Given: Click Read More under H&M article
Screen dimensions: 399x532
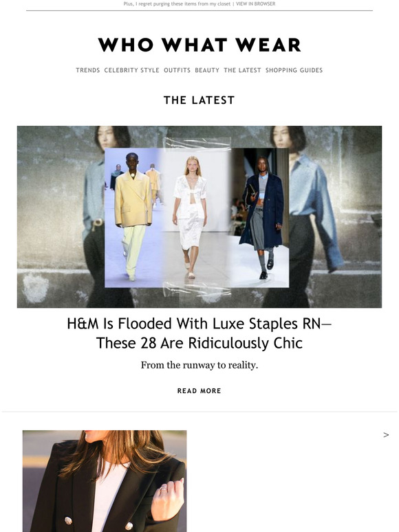Looking at the screenshot, I should tap(199, 391).
